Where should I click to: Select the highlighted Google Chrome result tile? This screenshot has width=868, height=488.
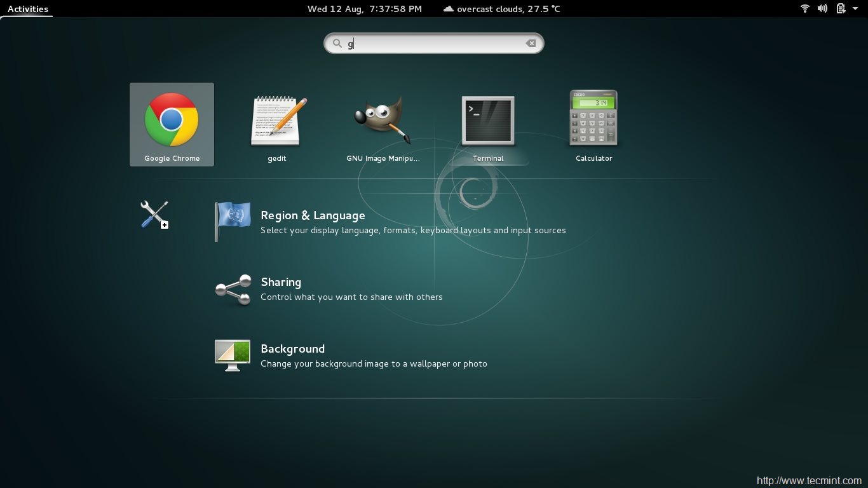pos(172,125)
